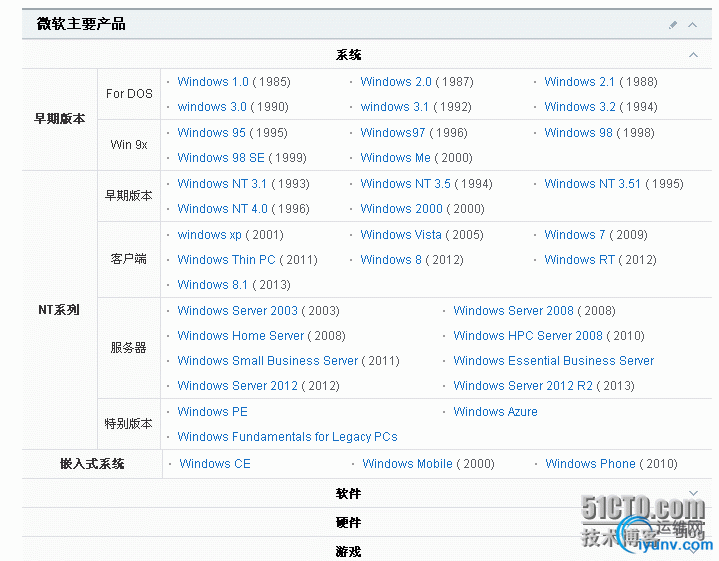Open the Windows Azure link
This screenshot has width=719, height=561.
495,411
